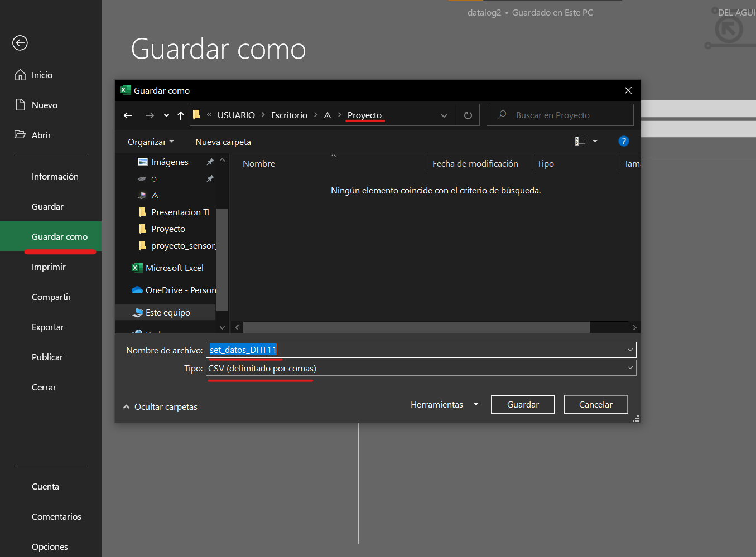Switch to Imprimir in the left menu

click(x=49, y=267)
